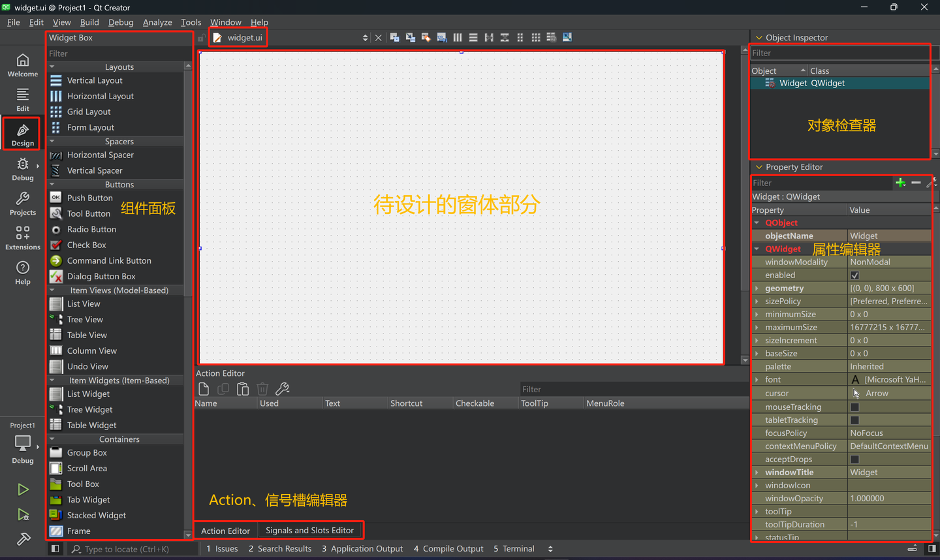Image resolution: width=940 pixels, height=560 pixels.
Task: Toggle the enabled checkbox in Property Editor
Action: [855, 275]
